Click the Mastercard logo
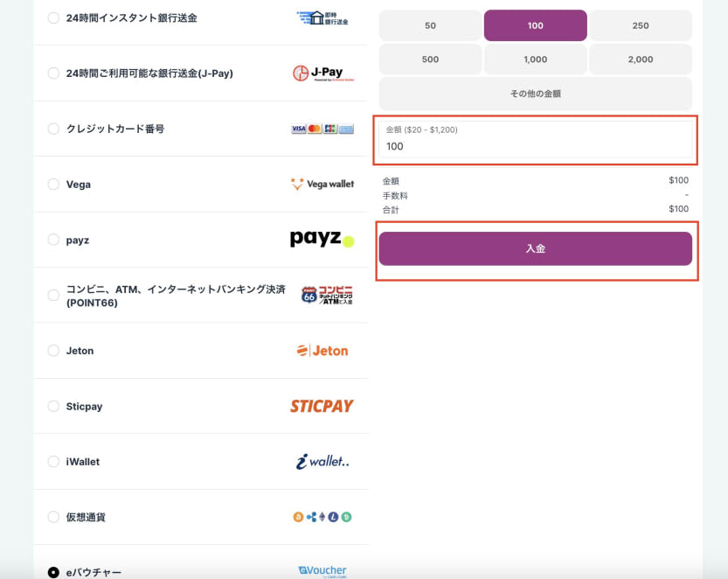 click(315, 129)
